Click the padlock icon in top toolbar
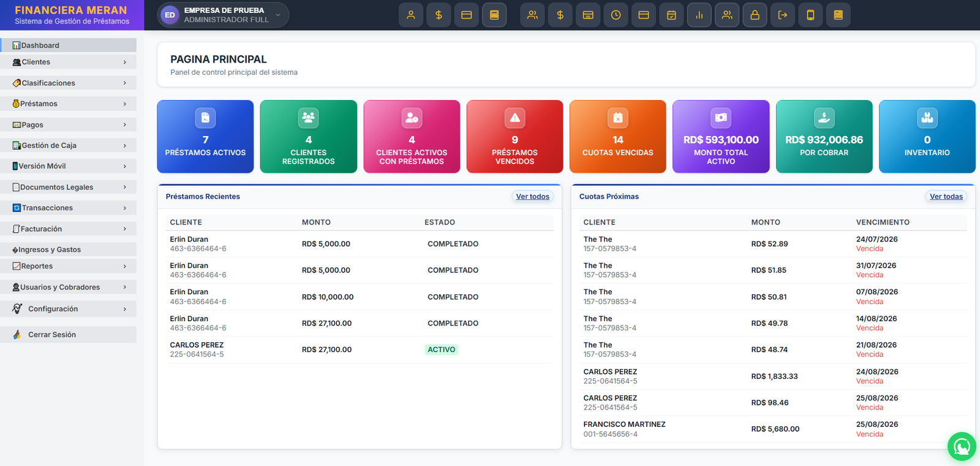This screenshot has width=980, height=466. coord(755,15)
